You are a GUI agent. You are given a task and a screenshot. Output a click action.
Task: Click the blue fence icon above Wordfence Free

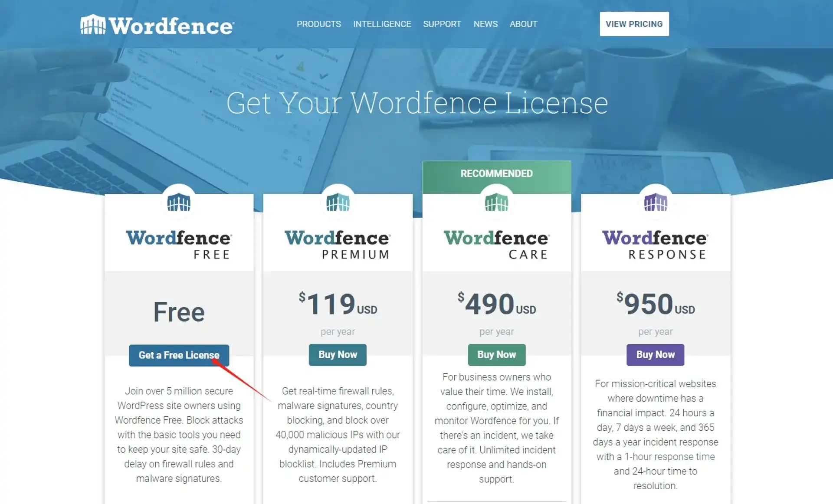179,202
